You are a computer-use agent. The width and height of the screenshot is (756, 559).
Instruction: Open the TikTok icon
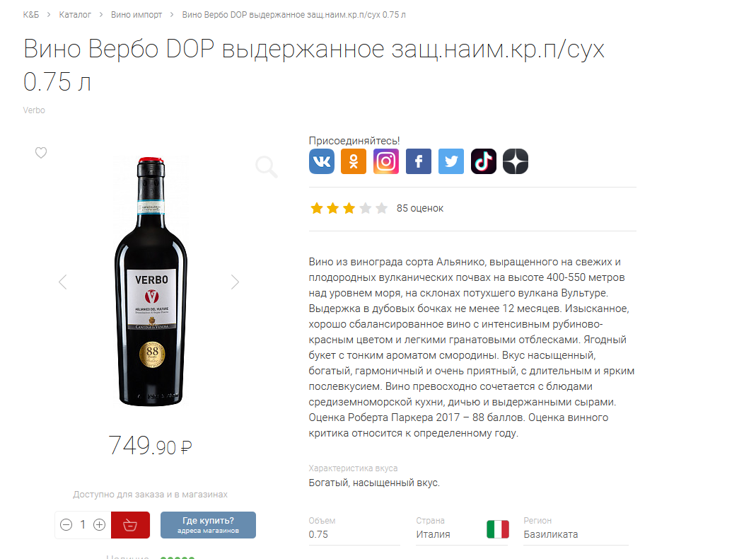[483, 161]
